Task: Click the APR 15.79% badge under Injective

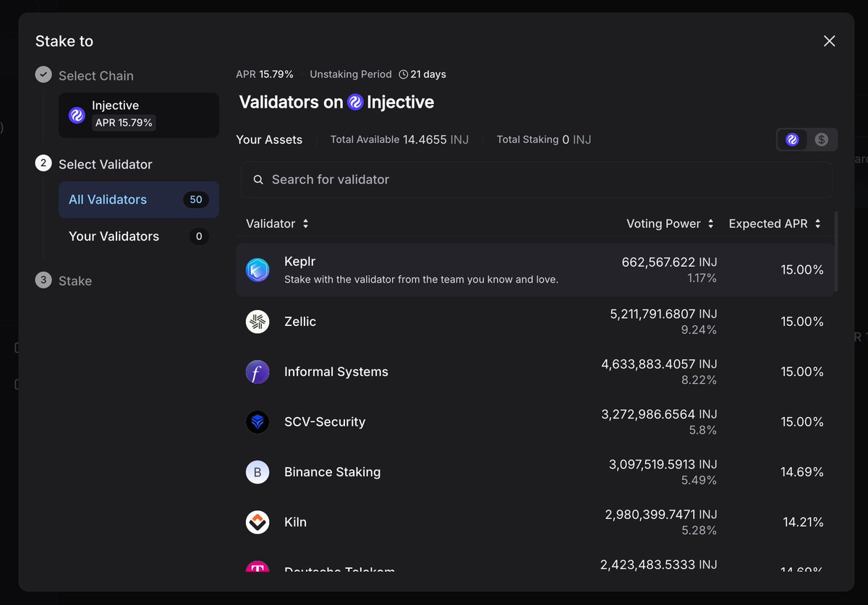Action: coord(124,123)
